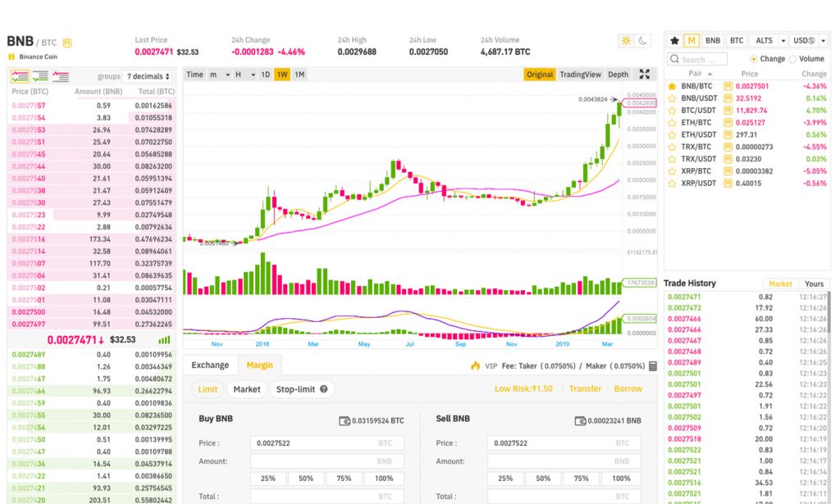The width and height of the screenshot is (840, 504).
Task: Select the Stop-limit order type
Action: tap(302, 389)
